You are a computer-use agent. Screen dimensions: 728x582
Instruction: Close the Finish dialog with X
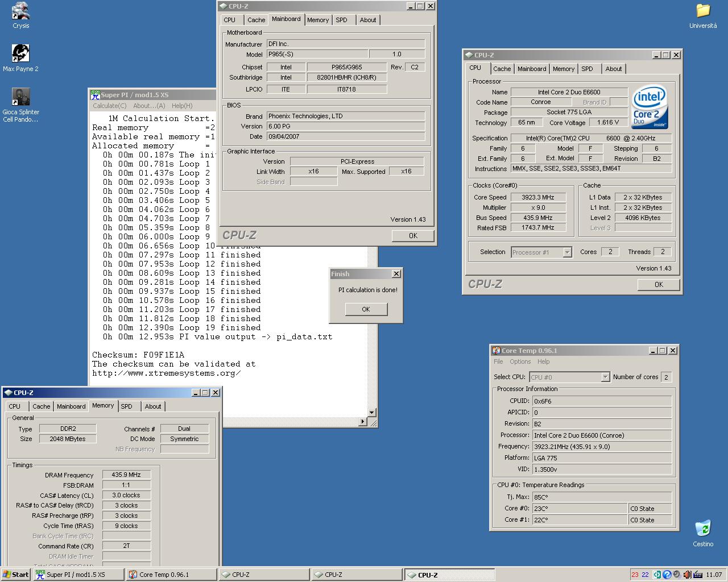coord(396,274)
